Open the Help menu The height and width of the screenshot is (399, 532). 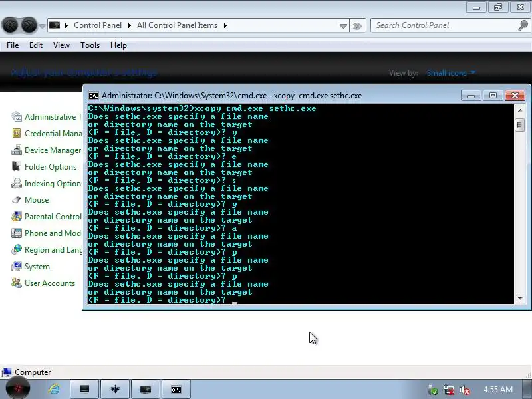(118, 45)
